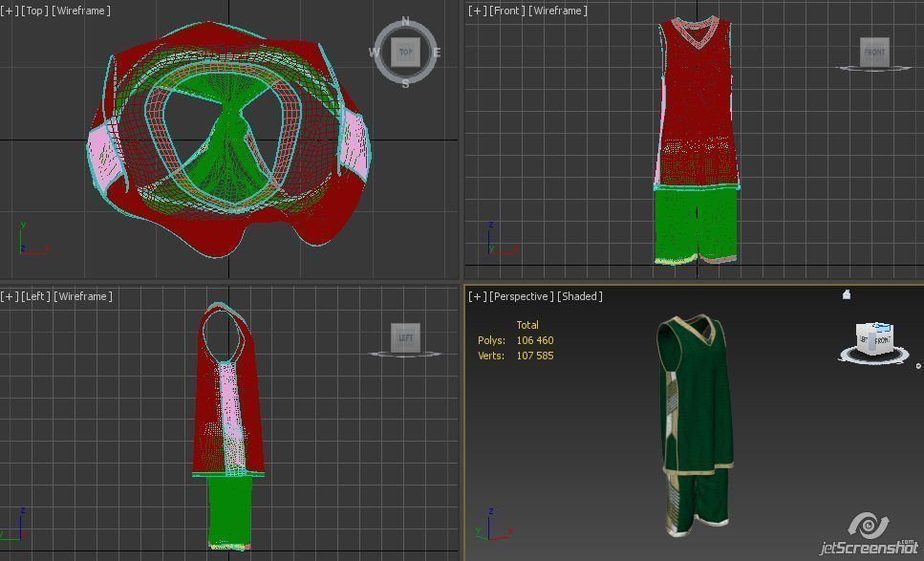Open the [Left] point-of-view menu
Viewport: 924px width, 561px height.
pyautogui.click(x=35, y=296)
